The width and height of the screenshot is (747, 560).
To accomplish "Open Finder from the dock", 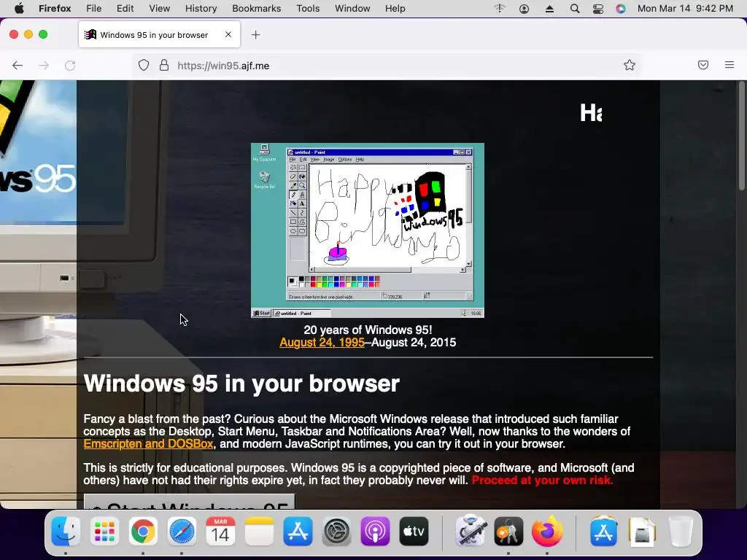I will (x=65, y=531).
